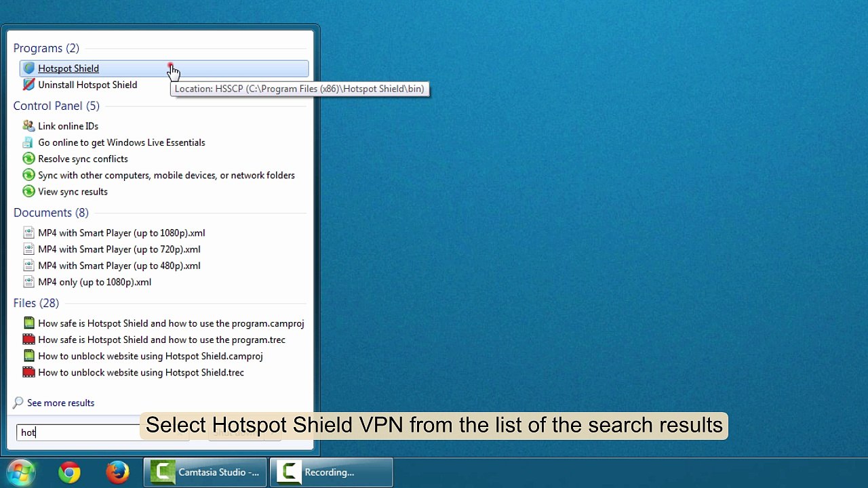Open Hotspot Shield program icon

(28, 68)
